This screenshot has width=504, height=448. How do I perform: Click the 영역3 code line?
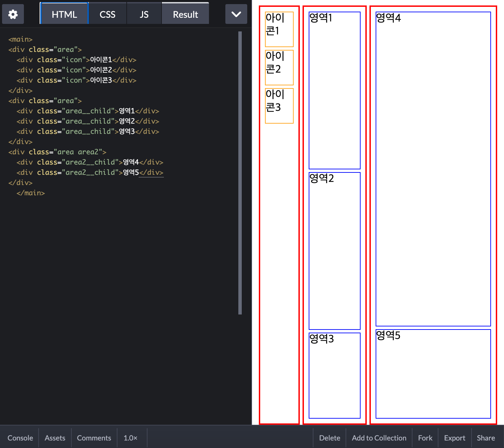pyautogui.click(x=88, y=131)
